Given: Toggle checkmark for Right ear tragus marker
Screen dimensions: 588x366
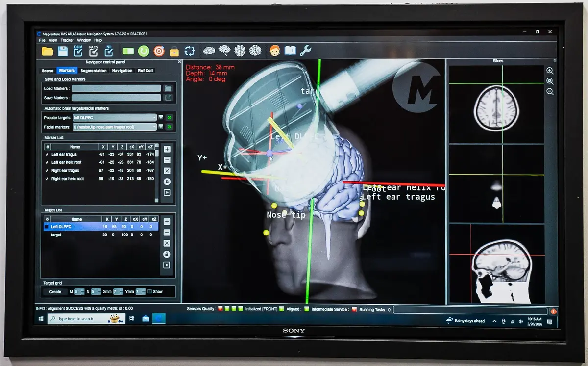Looking at the screenshot, I should (x=47, y=171).
